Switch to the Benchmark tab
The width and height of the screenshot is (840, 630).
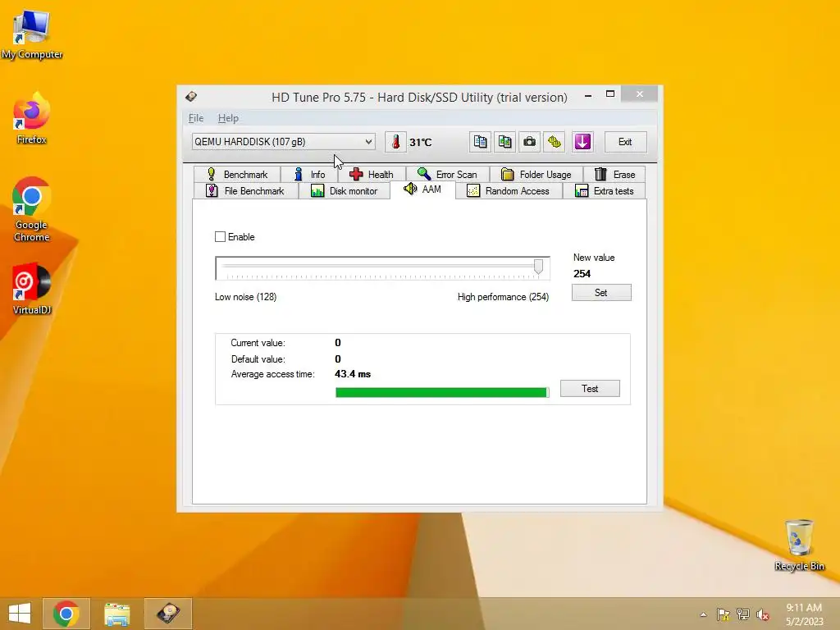[x=237, y=174]
